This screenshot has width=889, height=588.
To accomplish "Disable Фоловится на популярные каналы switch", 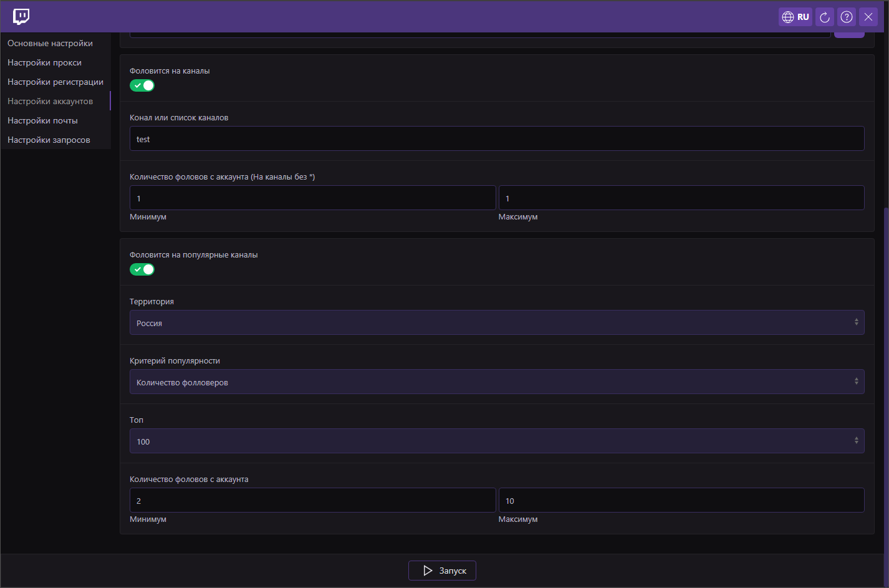I will click(x=142, y=269).
